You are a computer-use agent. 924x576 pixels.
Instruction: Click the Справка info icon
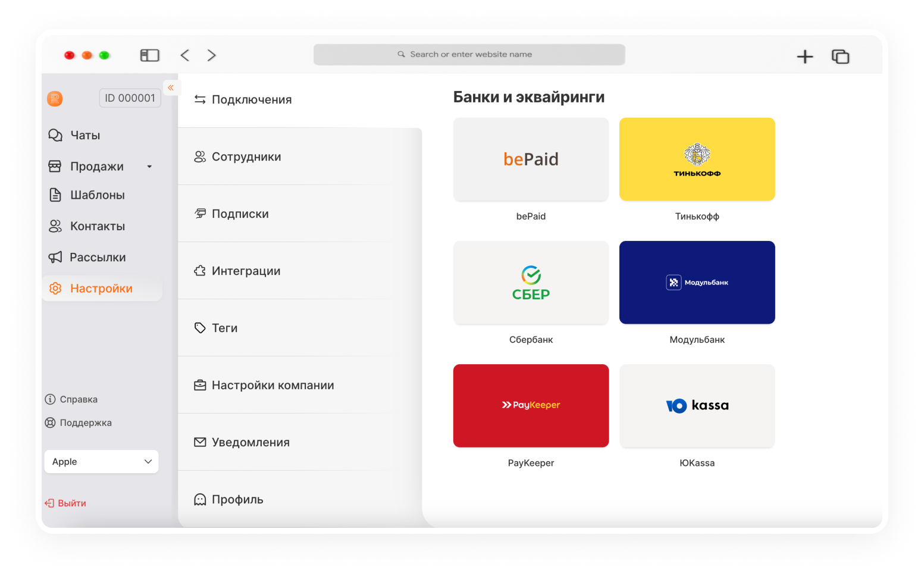[x=51, y=399]
